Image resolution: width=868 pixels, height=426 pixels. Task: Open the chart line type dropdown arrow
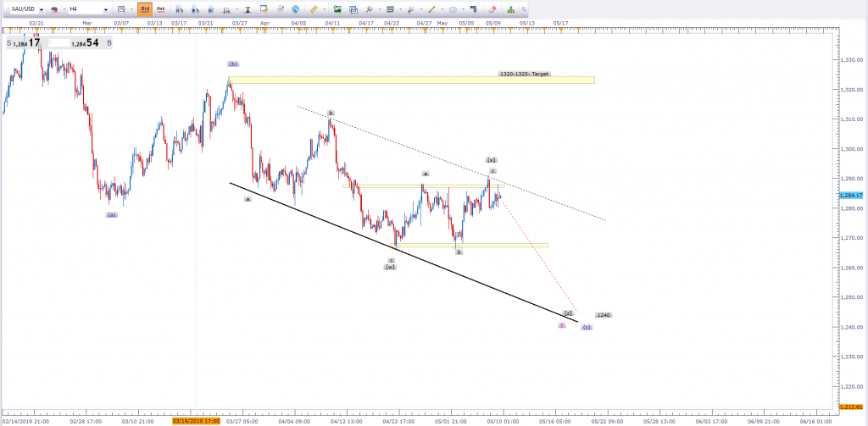coord(132,8)
